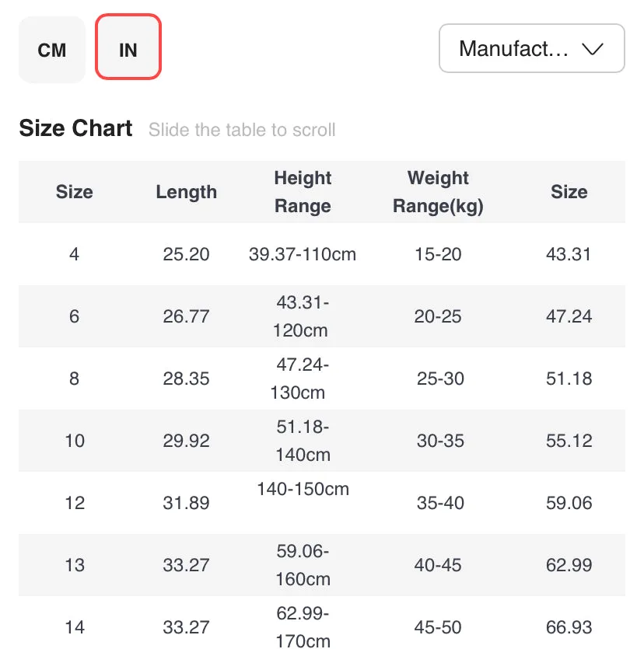Select the size 14 row
The height and width of the screenshot is (649, 644).
pyautogui.click(x=322, y=622)
